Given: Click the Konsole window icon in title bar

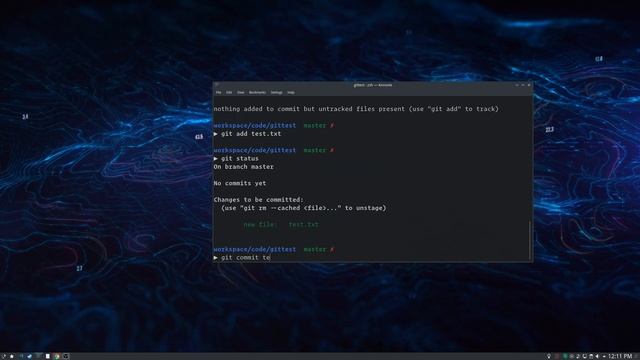Looking at the screenshot, I should (x=217, y=85).
